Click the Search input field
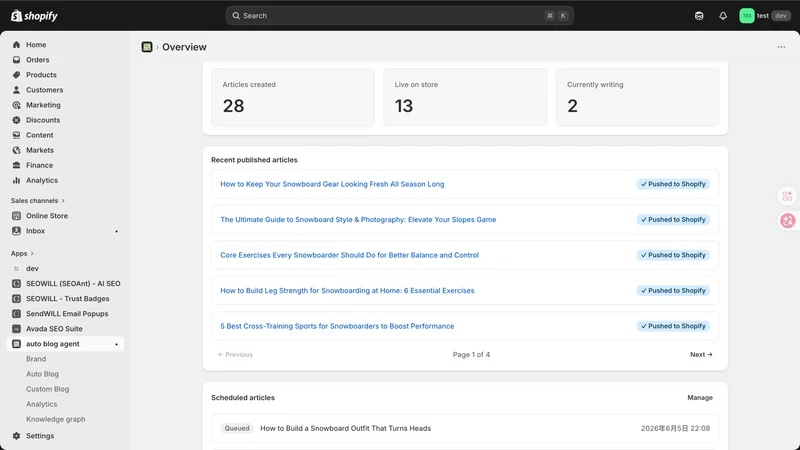Screen dimensions: 800x450 [x=399, y=16]
